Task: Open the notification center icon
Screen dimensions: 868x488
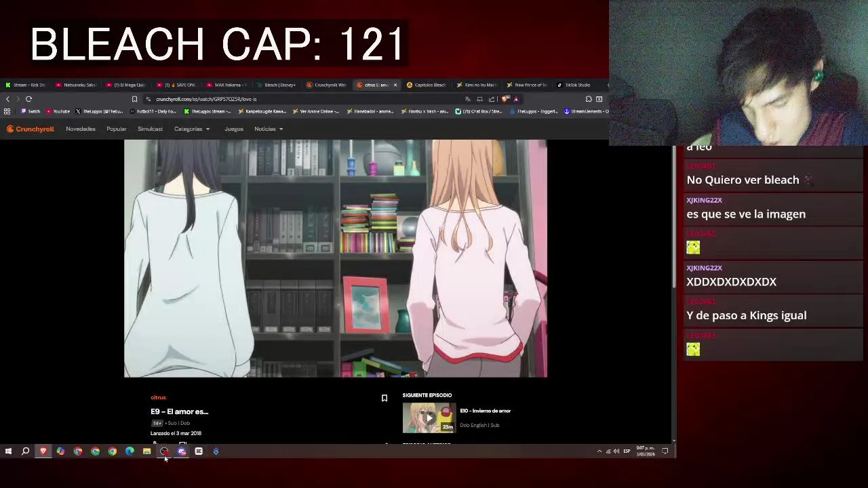Action: pos(665,451)
